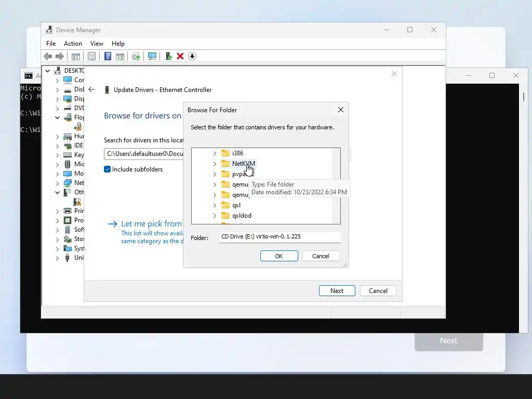Click the red X Uninstall device icon

point(180,56)
